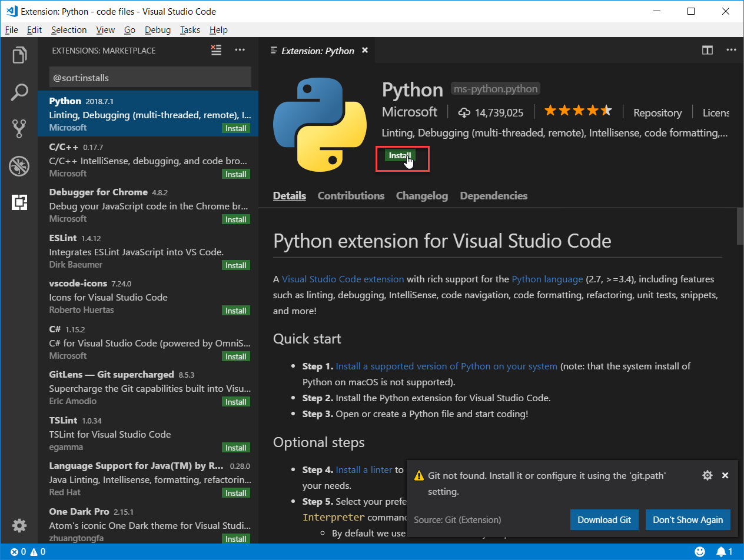Screen dimensions: 744x560
Task: Open the Search view icon
Action: [19, 92]
